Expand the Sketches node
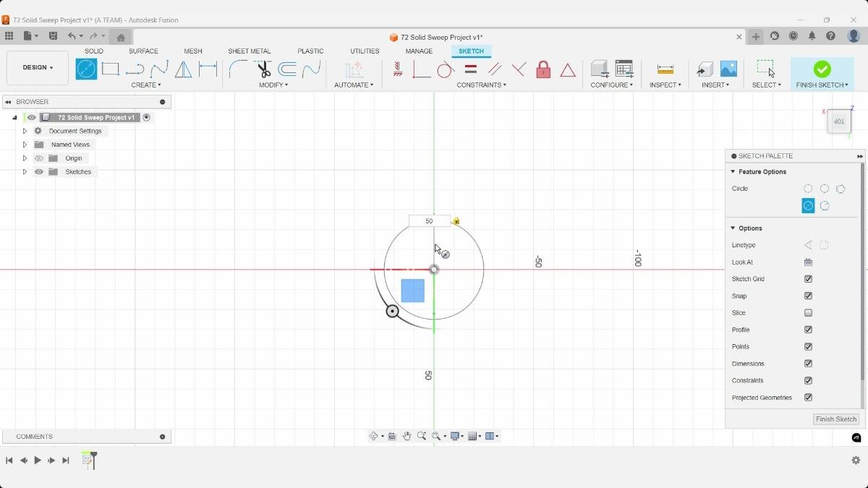This screenshot has height=488, width=868. 25,172
